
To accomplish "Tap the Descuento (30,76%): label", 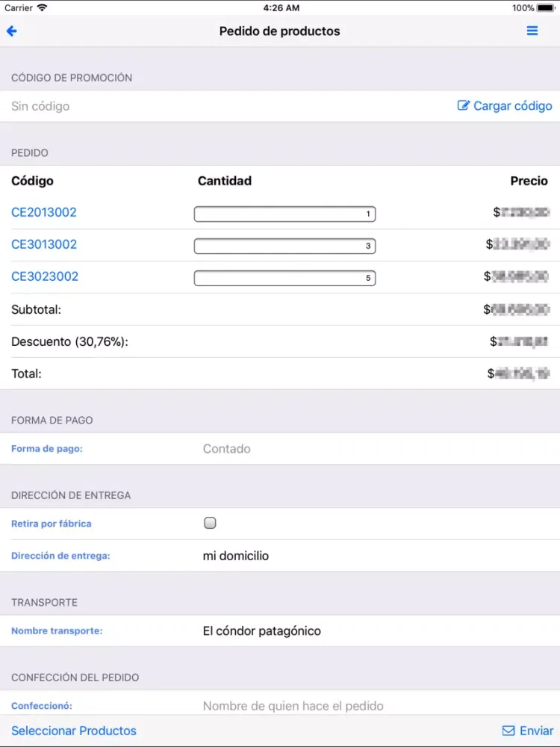I will click(x=69, y=341).
